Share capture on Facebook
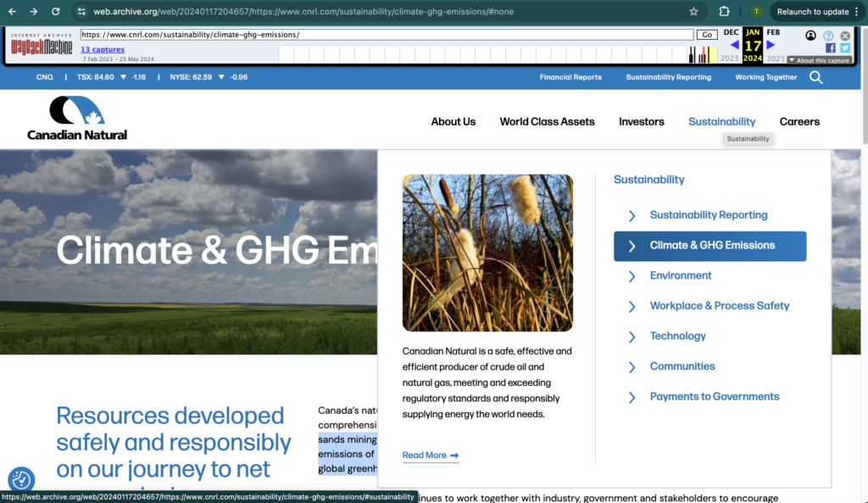 point(831,48)
